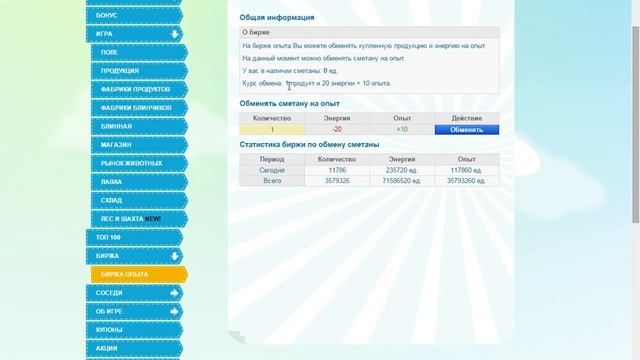Select the 235720 ед. energy cell
The image size is (640, 360).
(402, 170)
